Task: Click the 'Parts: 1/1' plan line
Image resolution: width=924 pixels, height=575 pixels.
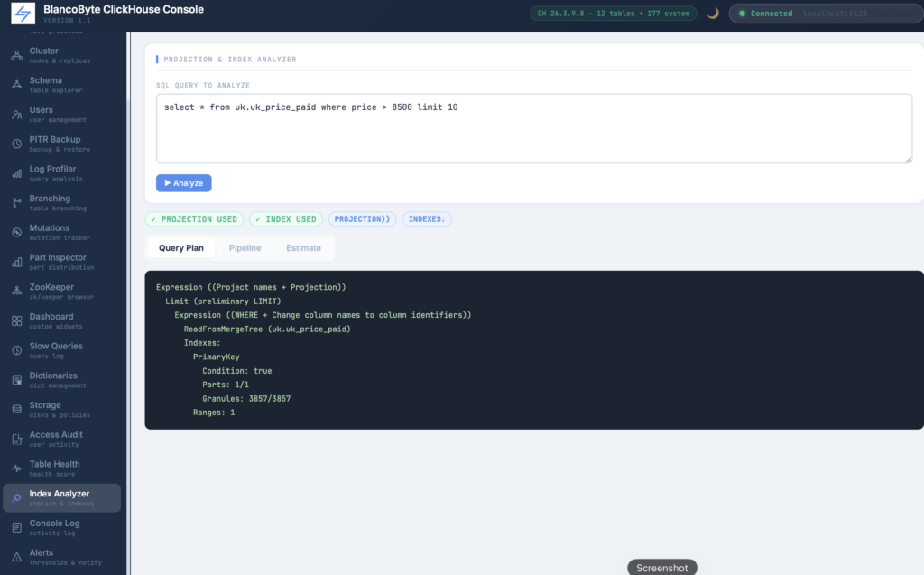Action: pos(225,385)
